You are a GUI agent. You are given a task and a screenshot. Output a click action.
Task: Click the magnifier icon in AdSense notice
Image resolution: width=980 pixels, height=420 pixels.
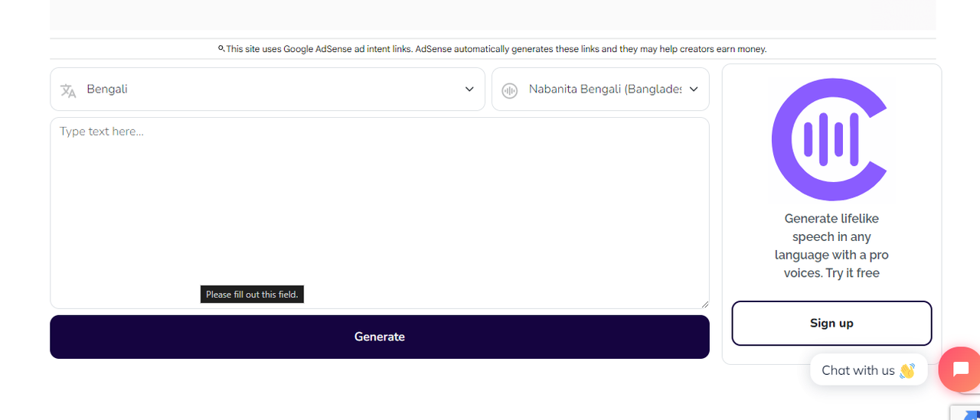point(221,48)
